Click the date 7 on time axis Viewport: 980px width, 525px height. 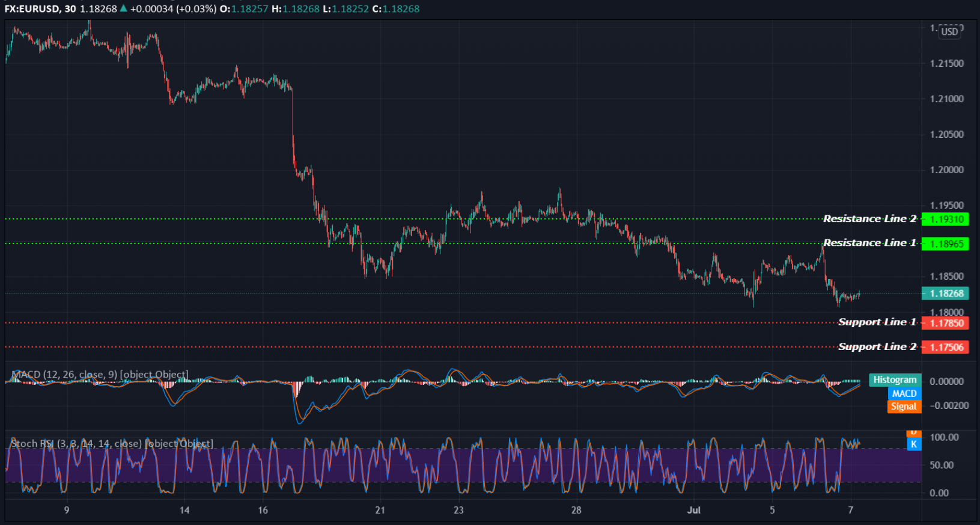[851, 510]
